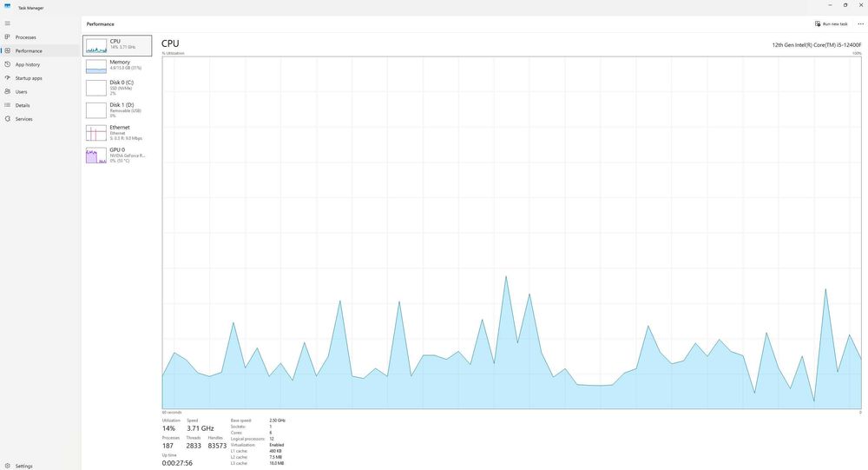The height and width of the screenshot is (470, 868).
Task: Click the CPU utilization graph area
Action: [x=511, y=233]
